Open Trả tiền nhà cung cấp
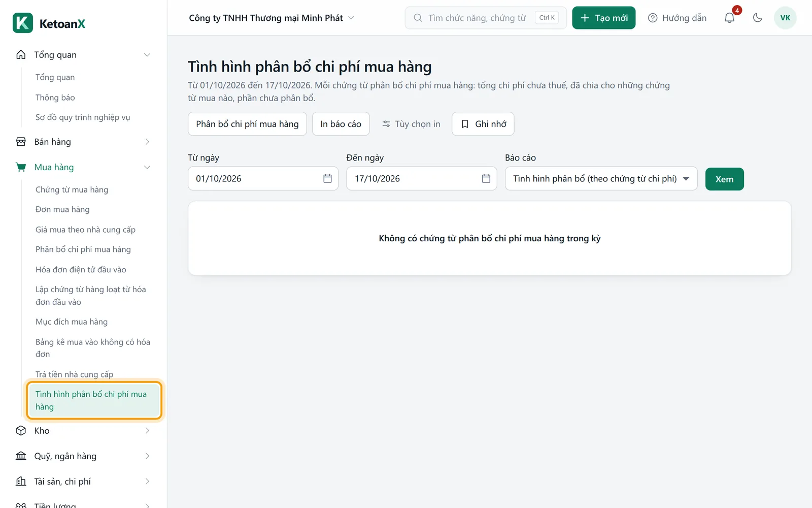 (x=74, y=374)
